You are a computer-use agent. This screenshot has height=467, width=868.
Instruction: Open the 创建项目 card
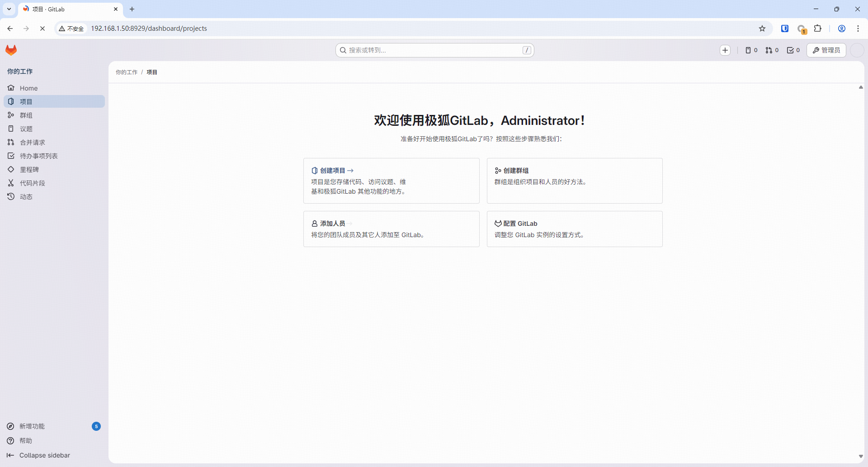(x=392, y=181)
